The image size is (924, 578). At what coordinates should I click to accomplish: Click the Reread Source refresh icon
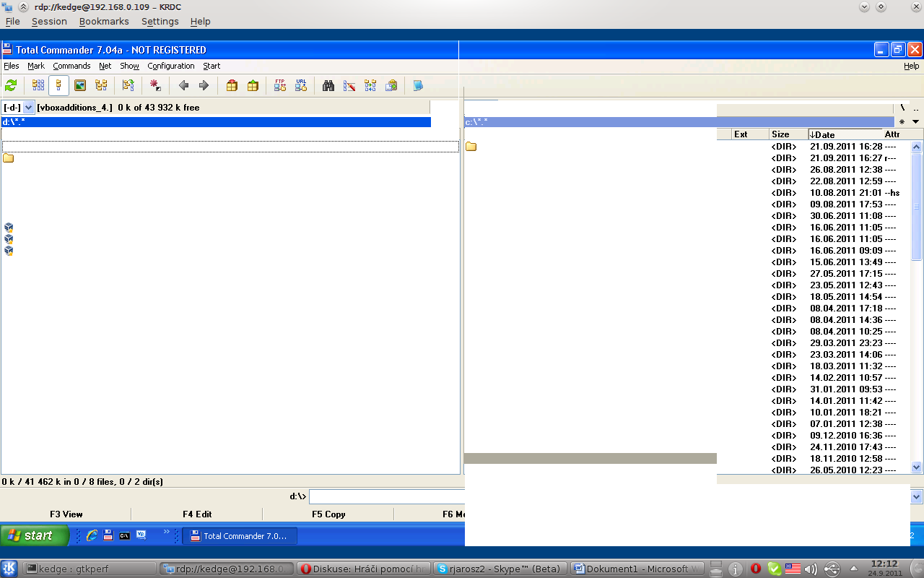pyautogui.click(x=11, y=85)
